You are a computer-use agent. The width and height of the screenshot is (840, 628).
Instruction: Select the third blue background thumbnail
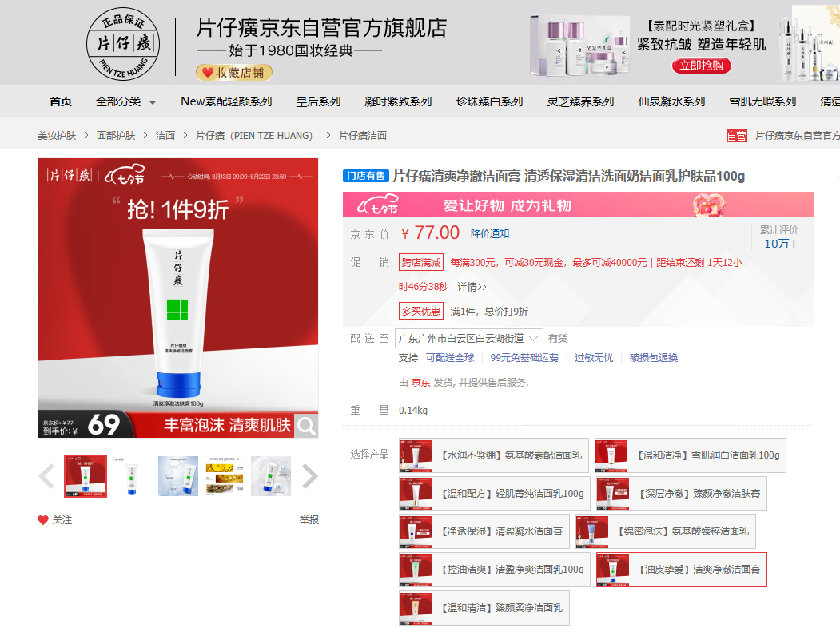click(178, 476)
